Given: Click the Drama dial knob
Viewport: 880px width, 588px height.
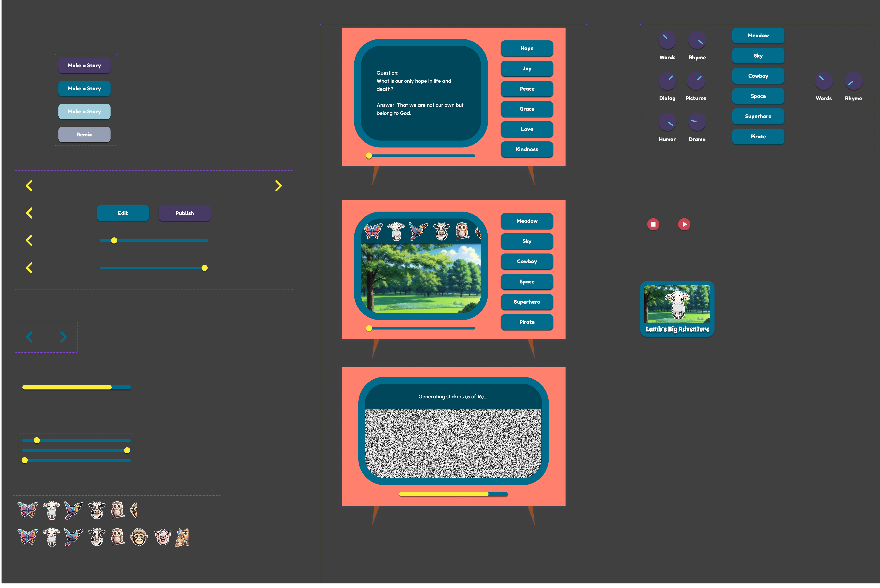Looking at the screenshot, I should pos(697,122).
